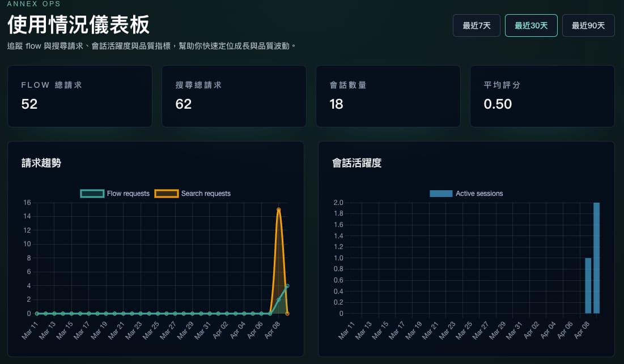
Task: Click the 會話活躍度 chart title
Action: (x=357, y=163)
